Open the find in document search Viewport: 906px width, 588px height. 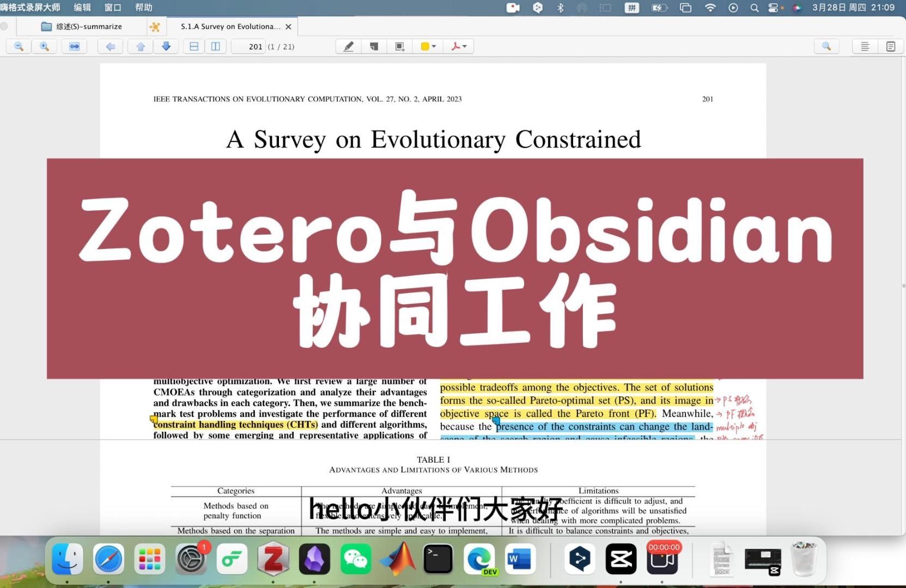click(x=826, y=46)
